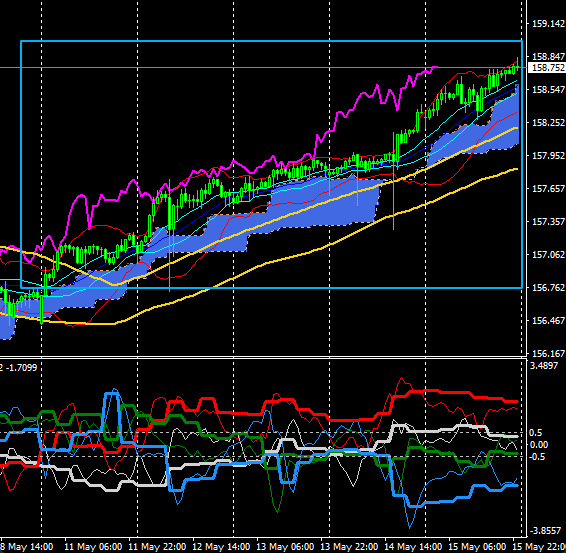566x553 pixels.
Task: Select the -3.8557 indicator scale minimum
Action: [x=545, y=531]
